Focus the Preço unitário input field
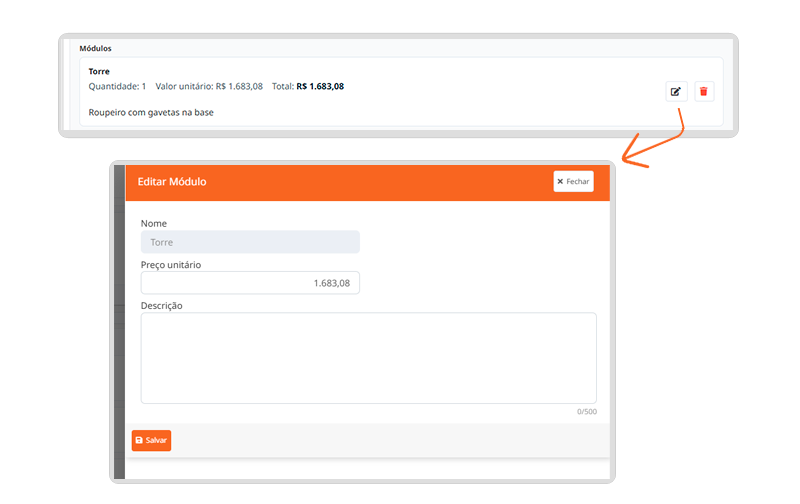The height and width of the screenshot is (504, 800). click(250, 283)
